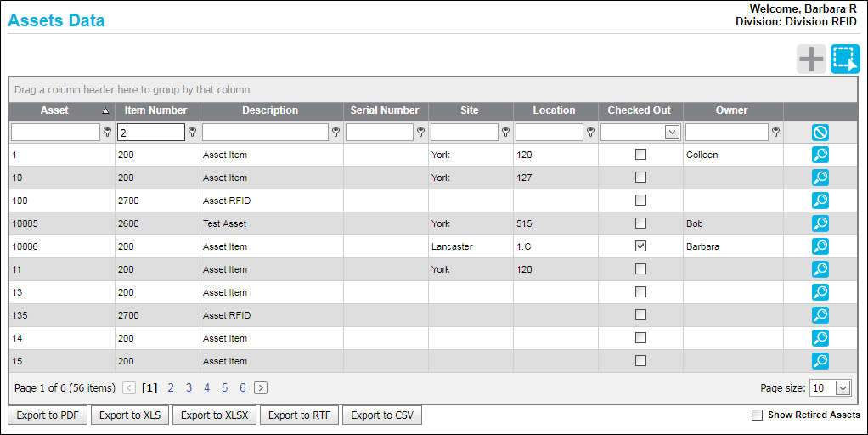Open details magnifier for asset 14
Screen dimensions: 868x435
point(820,338)
